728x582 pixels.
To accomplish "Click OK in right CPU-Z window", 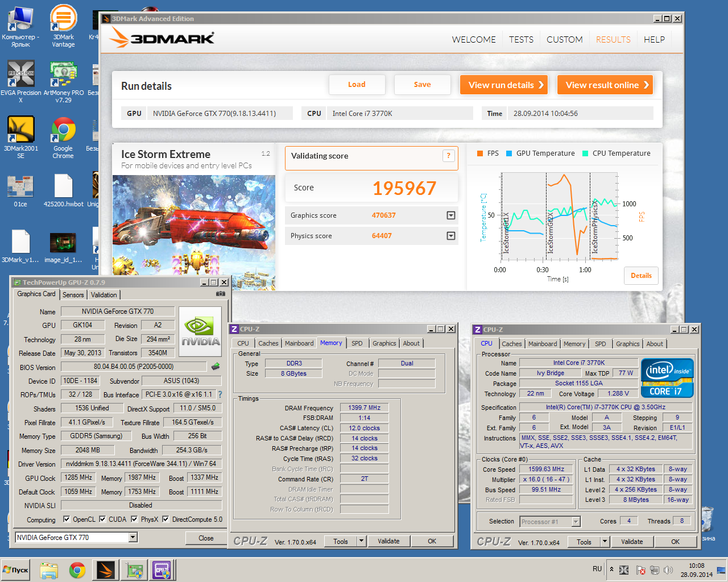I will (675, 542).
